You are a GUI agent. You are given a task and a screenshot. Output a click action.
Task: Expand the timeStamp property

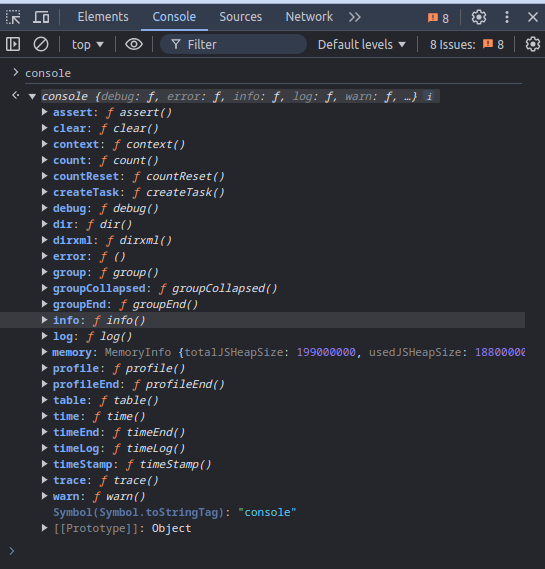point(45,464)
